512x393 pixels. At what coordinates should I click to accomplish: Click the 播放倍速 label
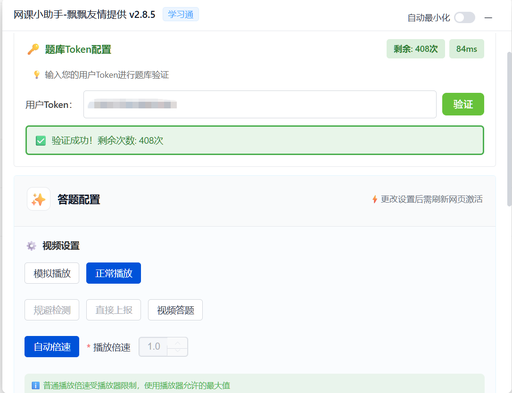click(x=112, y=347)
